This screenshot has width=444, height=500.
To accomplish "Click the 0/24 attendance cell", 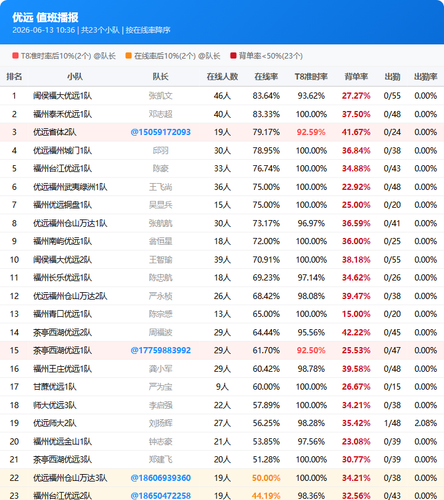I will 392,132.
